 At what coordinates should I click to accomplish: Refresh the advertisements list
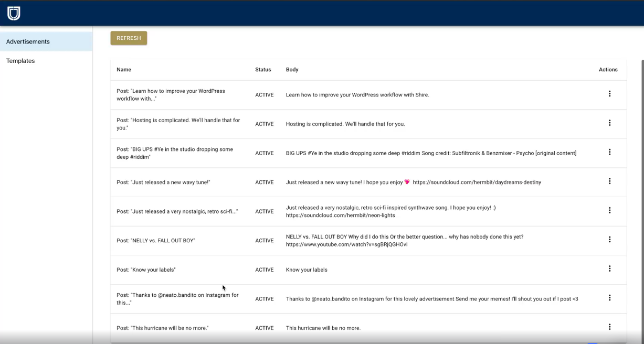(x=129, y=38)
